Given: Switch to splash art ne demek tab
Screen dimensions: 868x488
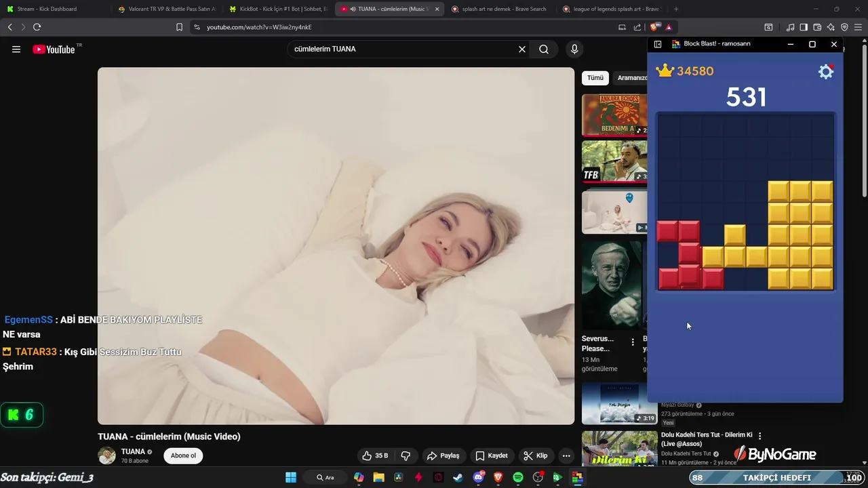Looking at the screenshot, I should click(x=500, y=9).
